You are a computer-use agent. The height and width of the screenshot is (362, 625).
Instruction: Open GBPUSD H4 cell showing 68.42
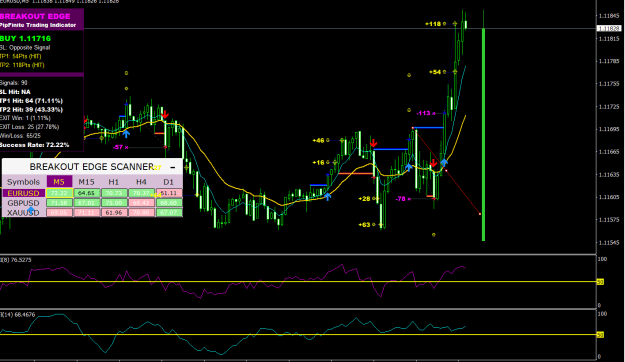point(142,203)
